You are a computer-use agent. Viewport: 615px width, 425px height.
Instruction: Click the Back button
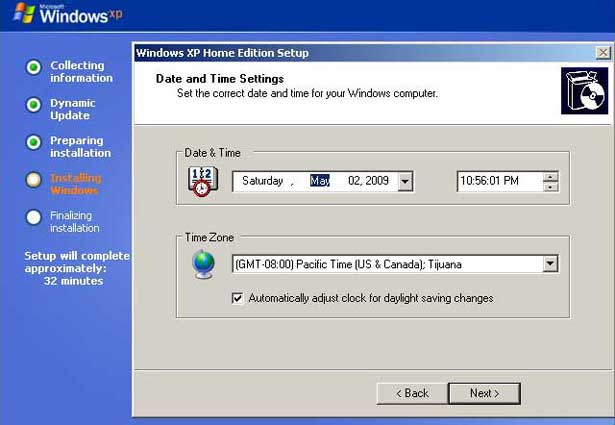click(412, 393)
